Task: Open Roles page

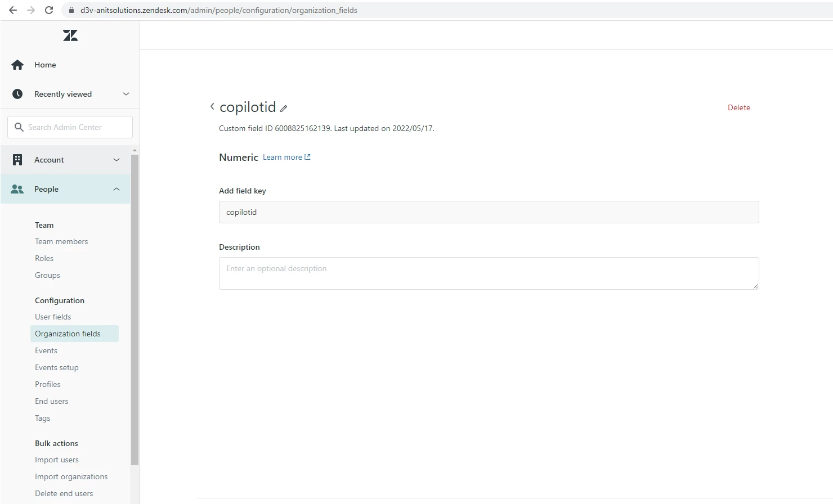Action: click(x=44, y=258)
